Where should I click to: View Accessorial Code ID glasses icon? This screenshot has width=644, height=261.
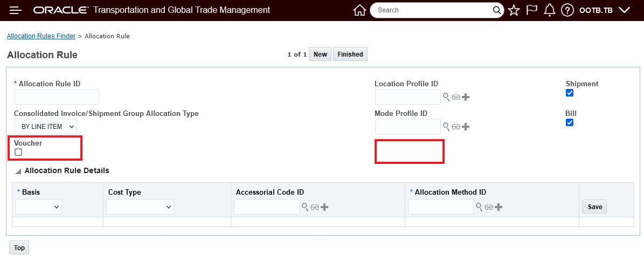pos(315,207)
